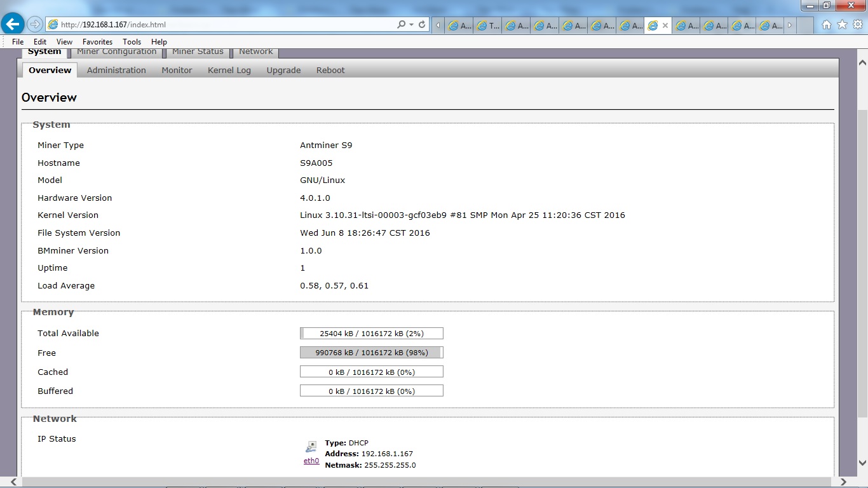
Task: Click the 'Overview' page heading
Action: [x=49, y=97]
